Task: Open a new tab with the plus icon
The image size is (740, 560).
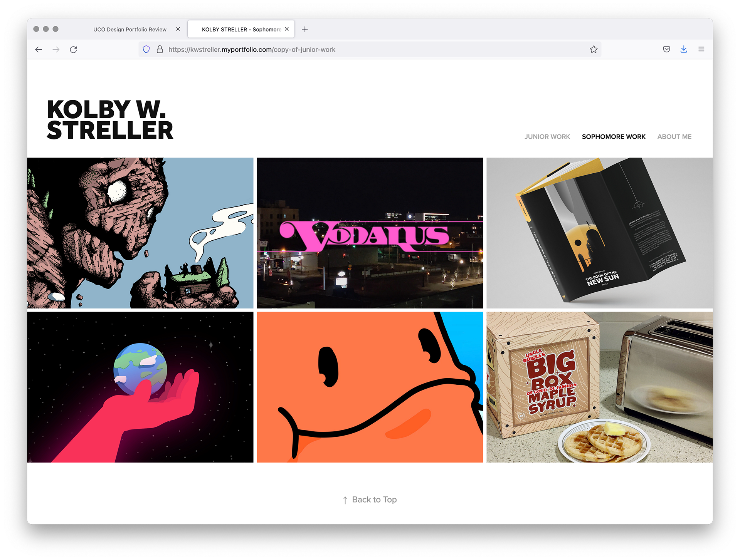Action: [x=305, y=29]
